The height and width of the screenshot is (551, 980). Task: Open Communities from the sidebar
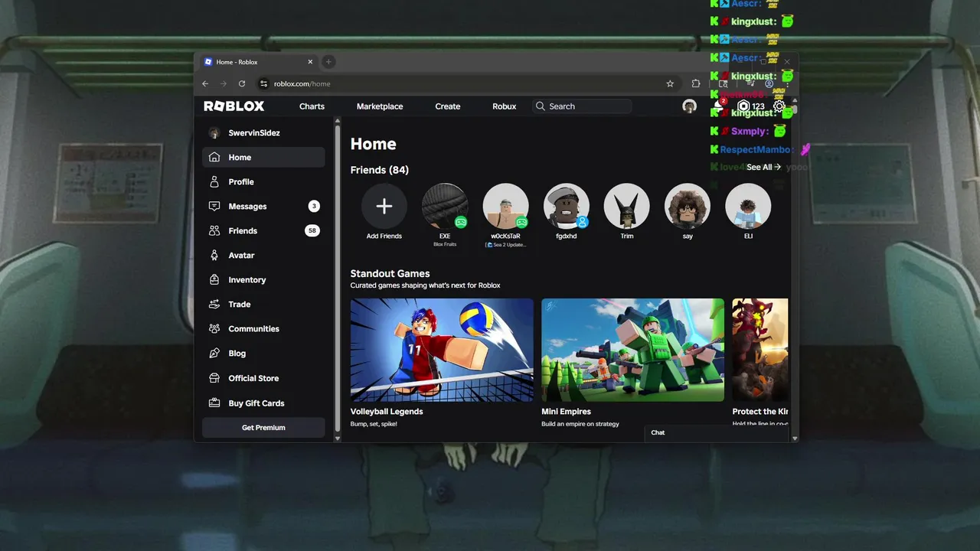263,328
